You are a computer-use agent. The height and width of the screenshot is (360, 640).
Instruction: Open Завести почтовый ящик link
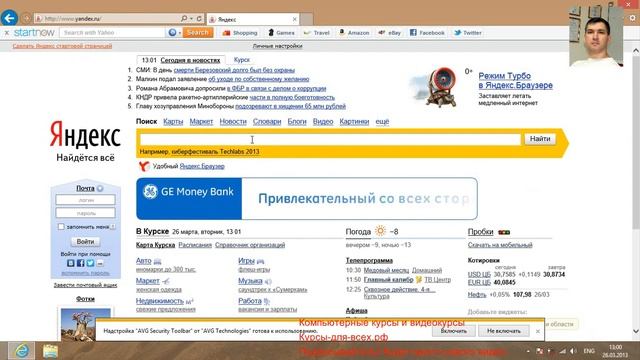(x=85, y=285)
